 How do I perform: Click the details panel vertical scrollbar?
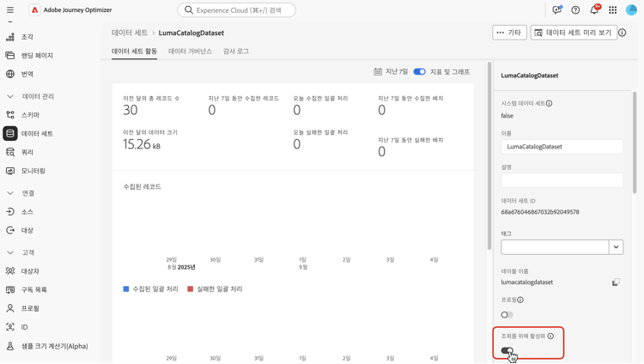coord(635,143)
